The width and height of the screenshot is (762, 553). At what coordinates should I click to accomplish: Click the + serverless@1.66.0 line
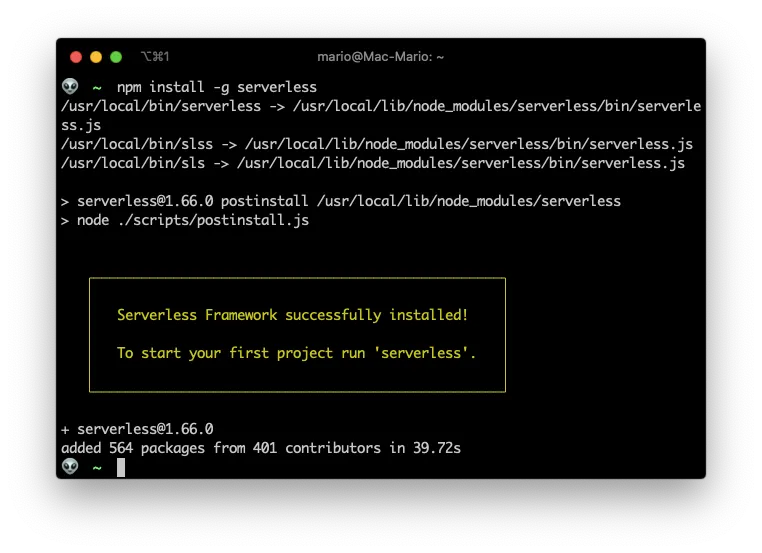[137, 429]
